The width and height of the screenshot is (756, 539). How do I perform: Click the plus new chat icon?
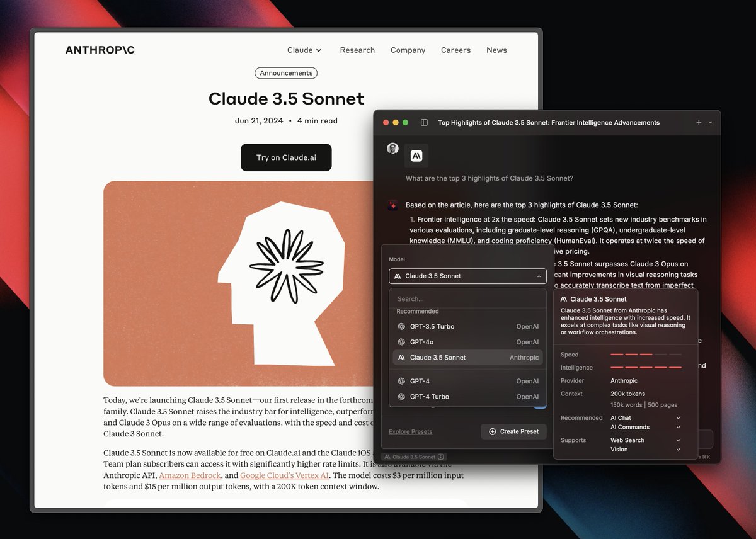[699, 123]
